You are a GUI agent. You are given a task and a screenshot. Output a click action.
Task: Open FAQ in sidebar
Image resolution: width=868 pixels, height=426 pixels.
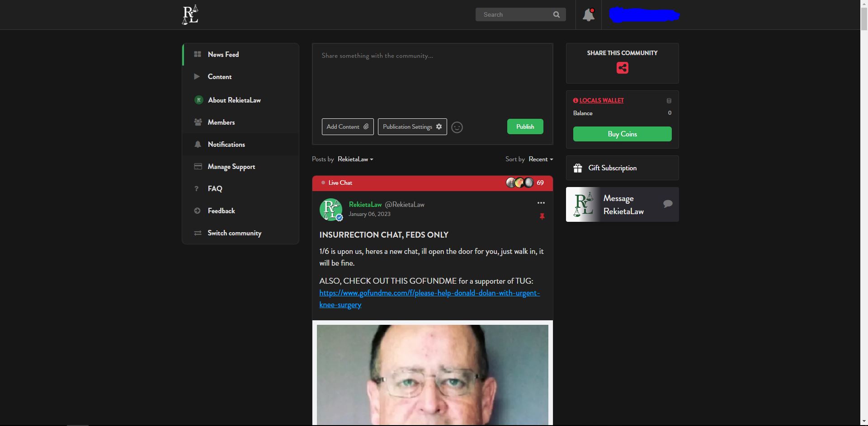241,189
